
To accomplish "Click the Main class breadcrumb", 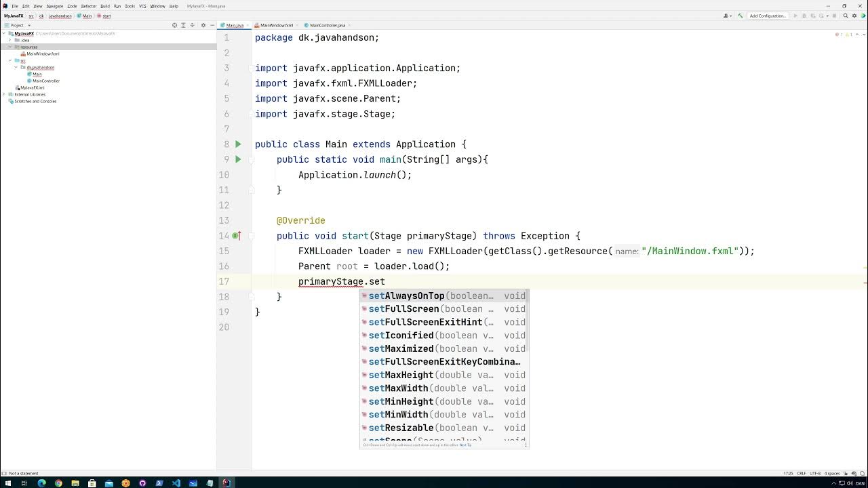I will (85, 16).
